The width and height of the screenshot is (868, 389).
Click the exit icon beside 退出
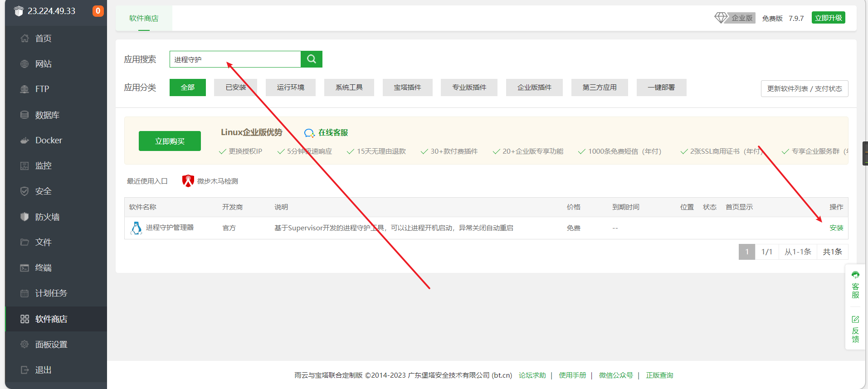[x=24, y=370]
